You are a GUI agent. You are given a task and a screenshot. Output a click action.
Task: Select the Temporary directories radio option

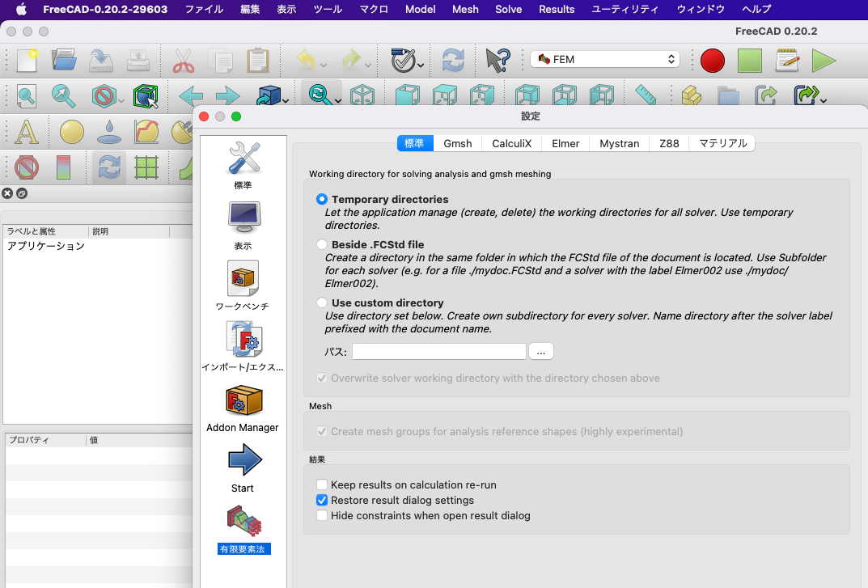(322, 199)
